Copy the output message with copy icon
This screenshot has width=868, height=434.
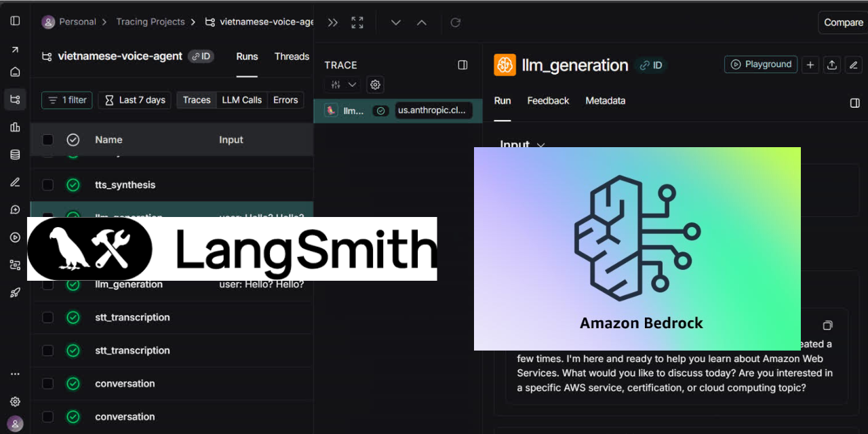[827, 325]
